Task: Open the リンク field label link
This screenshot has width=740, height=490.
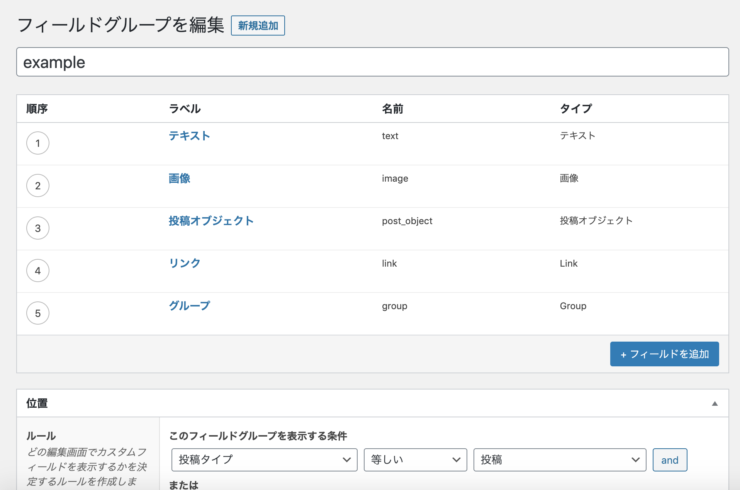Action: [185, 263]
